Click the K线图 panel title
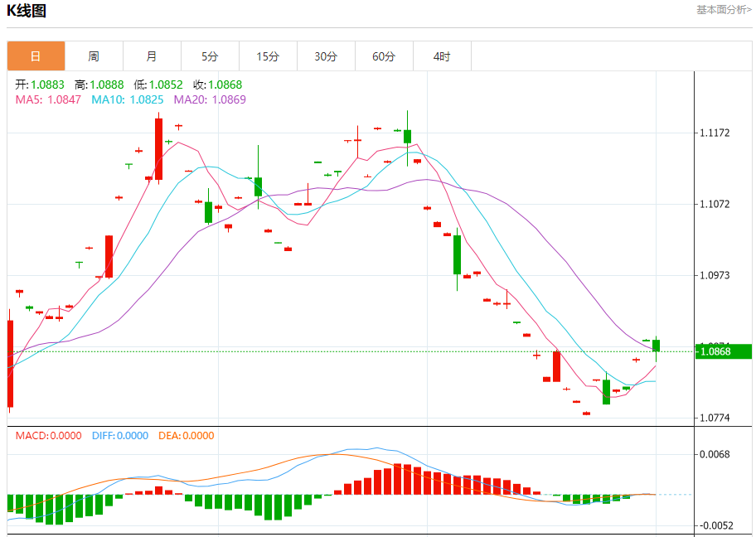The image size is (756, 537). pos(27,11)
